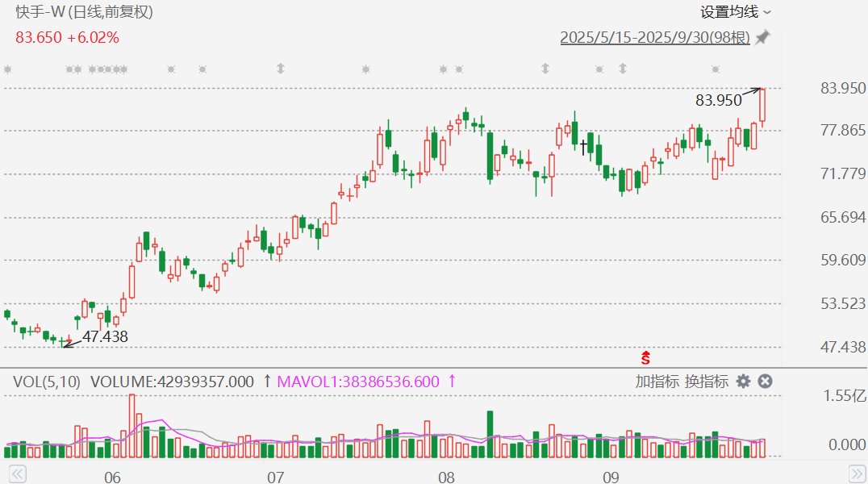Select the rightmost star event marker
Viewport: 868px width, 484px height.
715,69
